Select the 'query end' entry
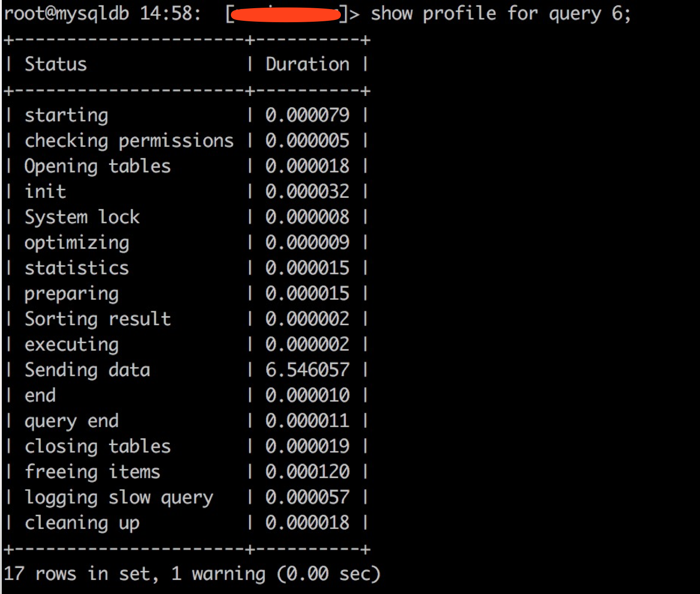 (x=72, y=421)
